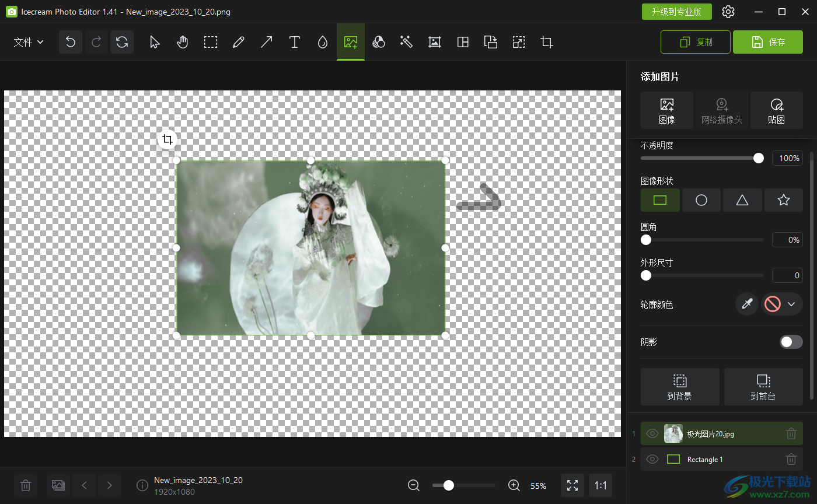The image size is (817, 504).
Task: Delete the current file with trash icon
Action: tap(26, 485)
